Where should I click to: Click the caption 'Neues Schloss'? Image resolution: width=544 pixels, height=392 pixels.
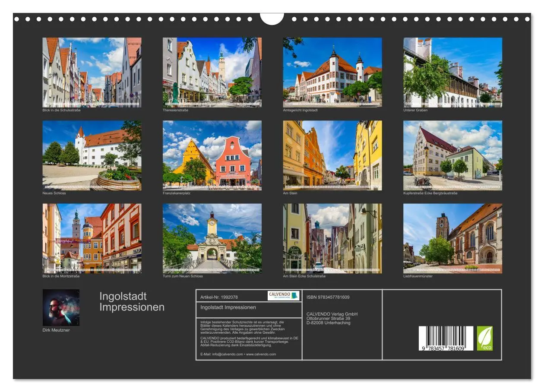click(54, 193)
